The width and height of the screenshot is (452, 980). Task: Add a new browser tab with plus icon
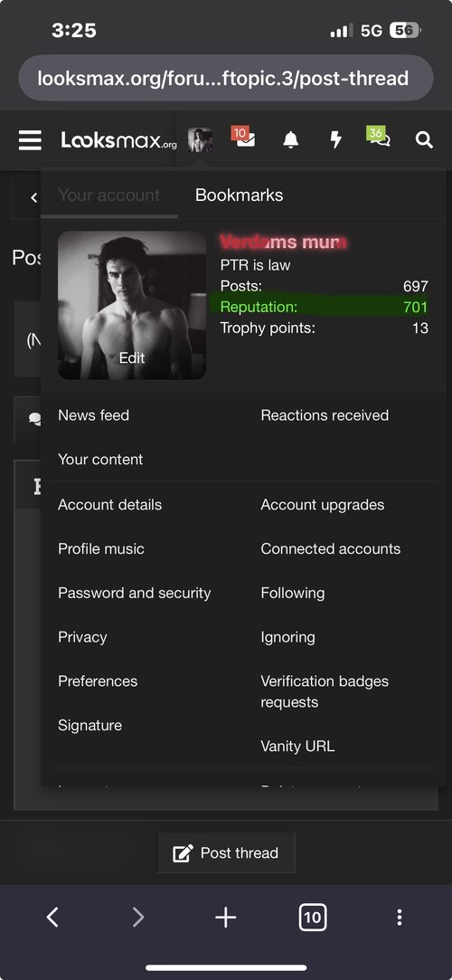click(x=225, y=917)
